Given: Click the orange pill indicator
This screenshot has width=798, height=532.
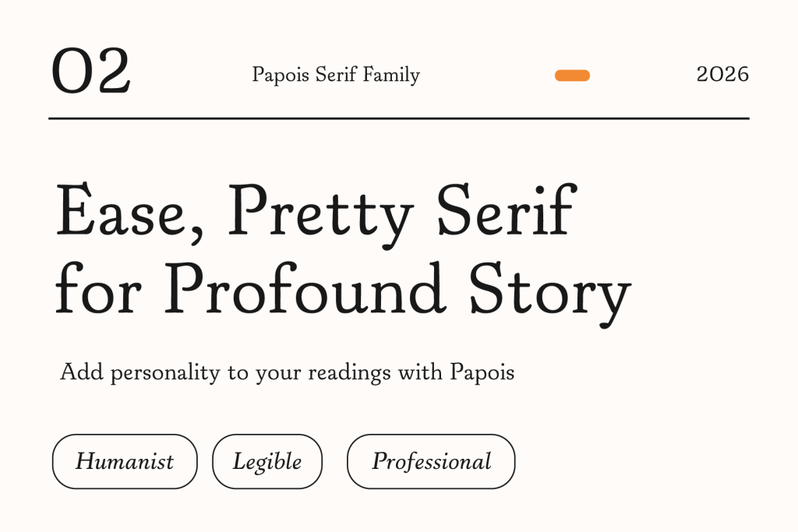Looking at the screenshot, I should pyautogui.click(x=572, y=76).
